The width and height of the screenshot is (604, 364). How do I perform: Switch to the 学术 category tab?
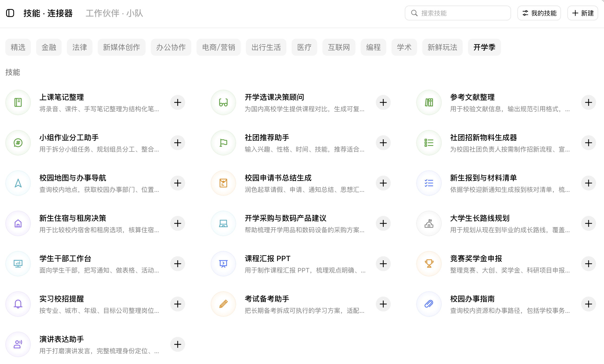tap(404, 47)
